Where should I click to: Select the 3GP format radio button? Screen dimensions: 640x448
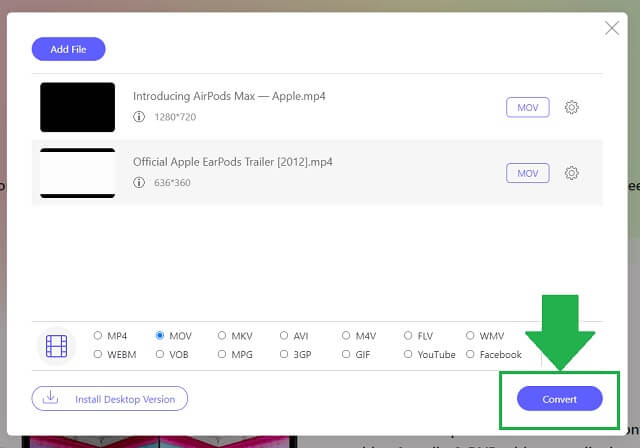coord(284,354)
